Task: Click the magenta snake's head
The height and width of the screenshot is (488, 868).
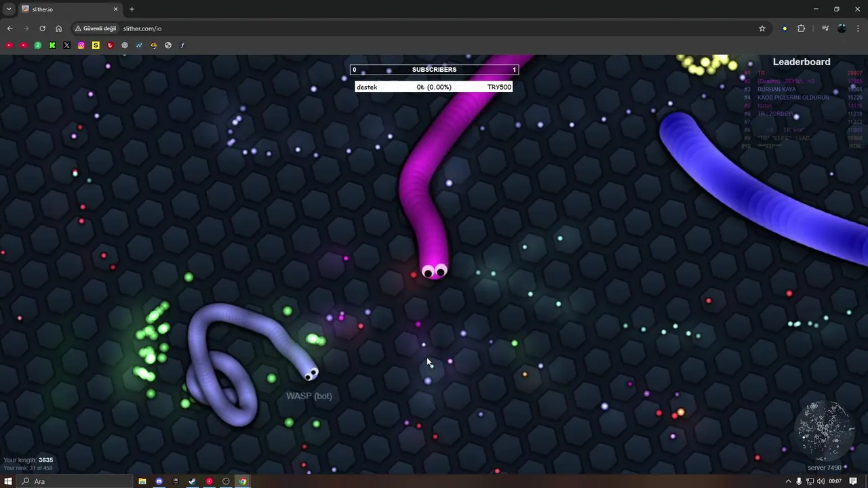Action: [434, 270]
